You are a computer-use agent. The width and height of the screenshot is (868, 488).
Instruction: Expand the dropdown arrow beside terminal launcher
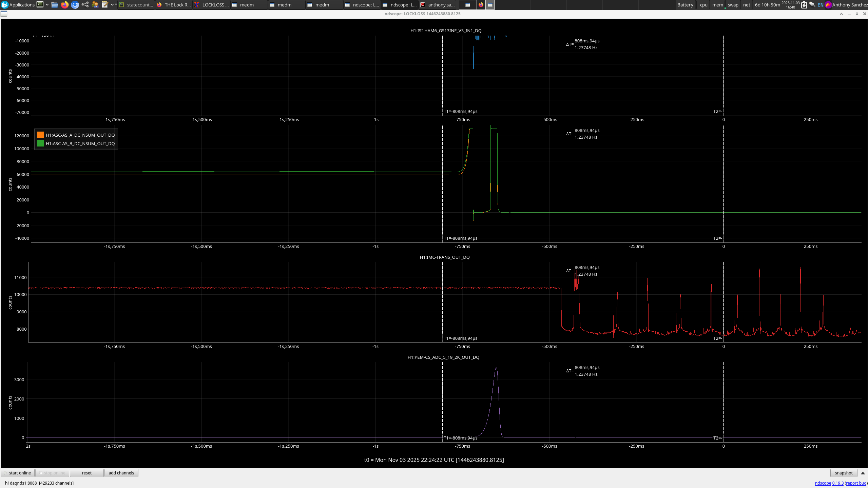coord(47,5)
